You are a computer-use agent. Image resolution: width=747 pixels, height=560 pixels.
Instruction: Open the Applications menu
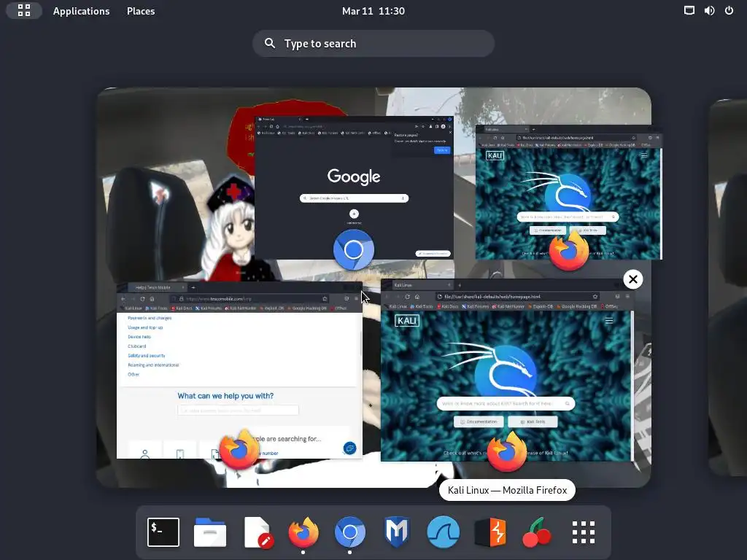click(x=81, y=11)
